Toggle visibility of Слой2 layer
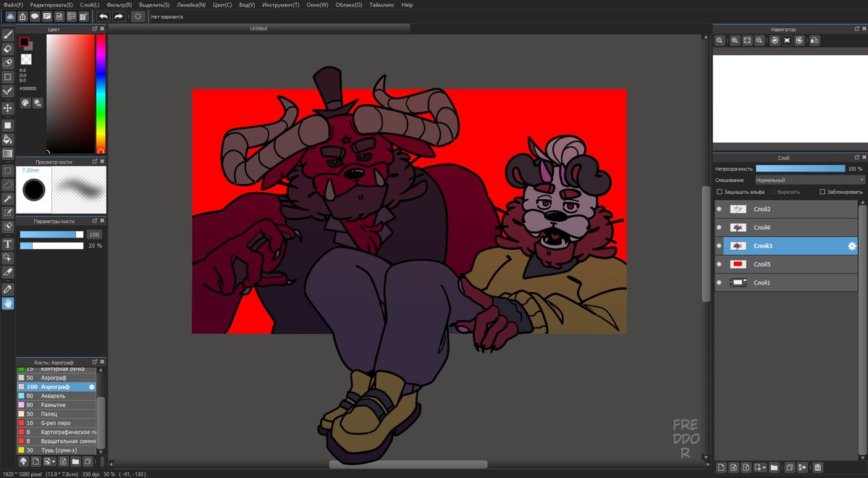 (719, 209)
